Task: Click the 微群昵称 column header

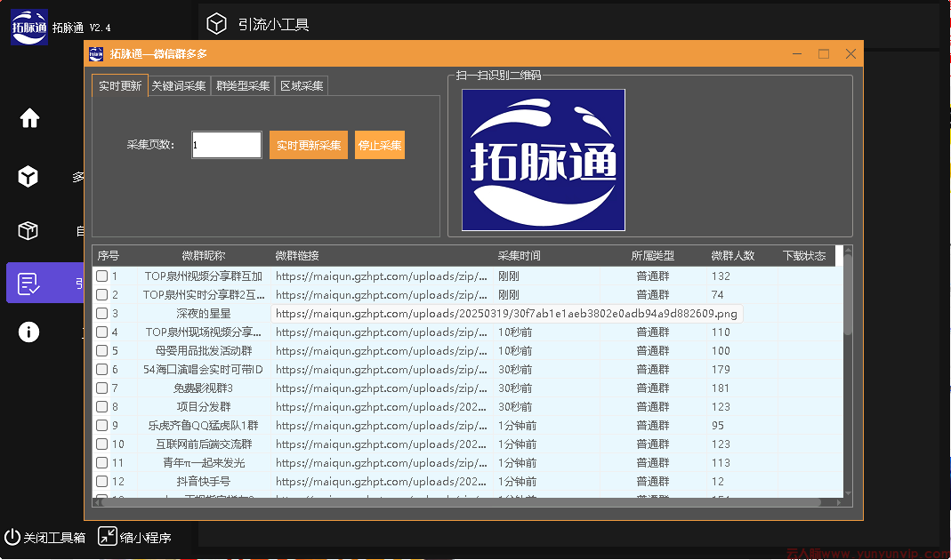Action: point(204,255)
